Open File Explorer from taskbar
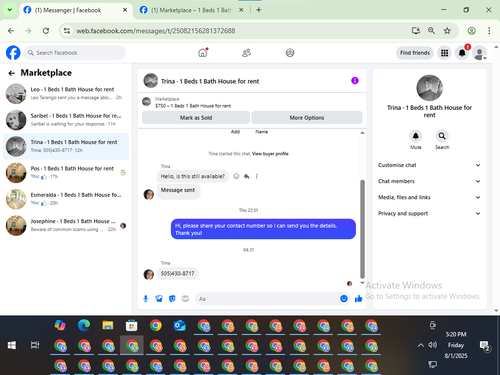Viewport: 500px width, 375px height. [x=108, y=325]
